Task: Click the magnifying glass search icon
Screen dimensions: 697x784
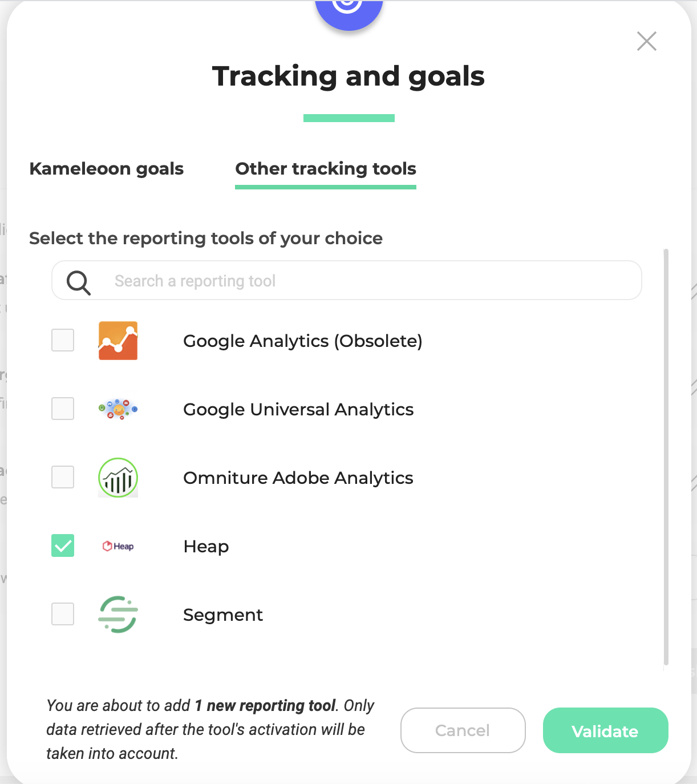Action: point(79,282)
